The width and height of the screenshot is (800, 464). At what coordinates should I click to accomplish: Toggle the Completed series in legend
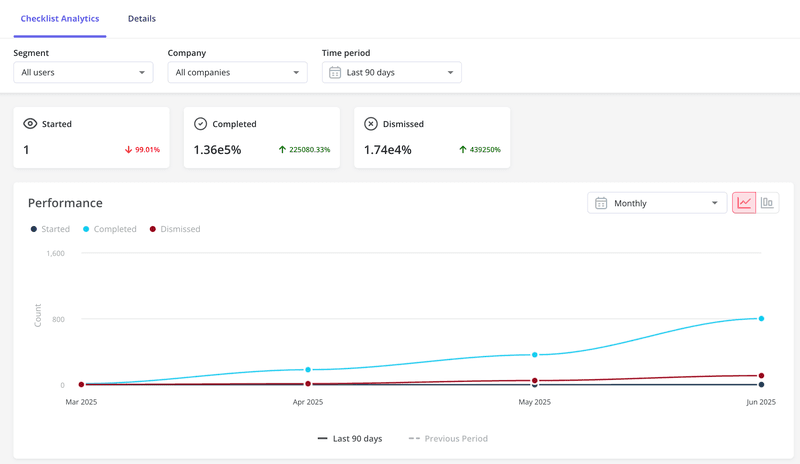pyautogui.click(x=110, y=229)
